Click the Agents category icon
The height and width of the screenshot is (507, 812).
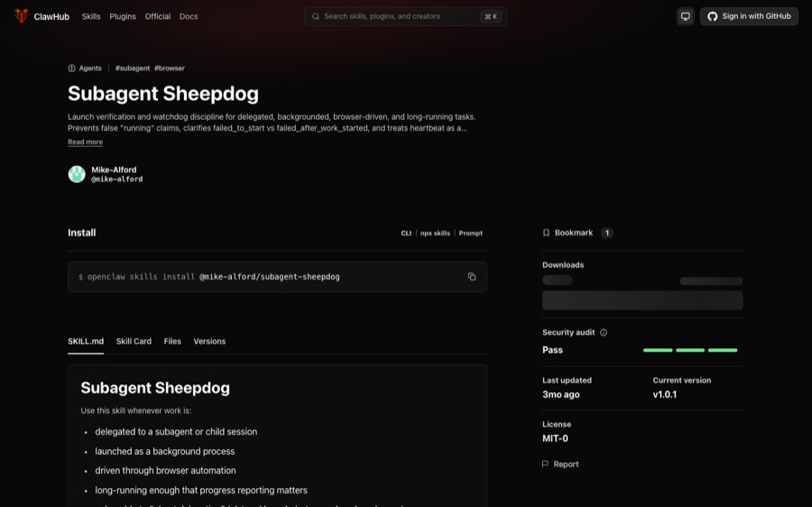coord(71,69)
